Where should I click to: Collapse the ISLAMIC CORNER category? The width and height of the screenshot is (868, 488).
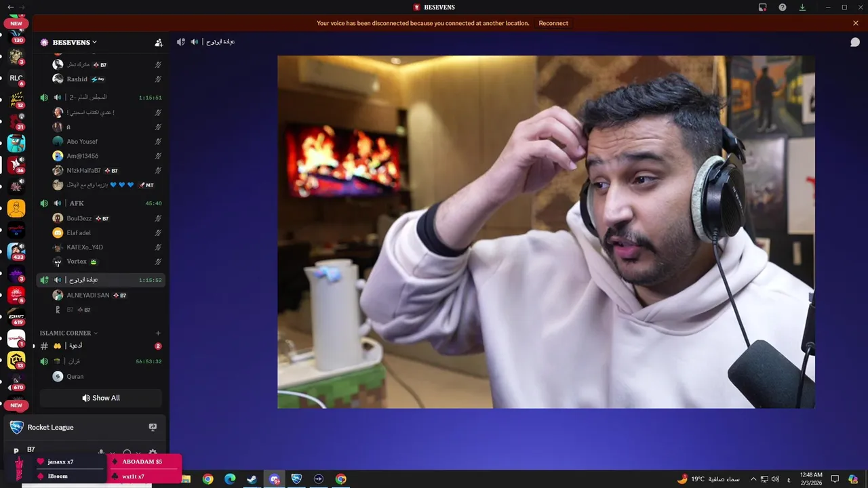69,333
